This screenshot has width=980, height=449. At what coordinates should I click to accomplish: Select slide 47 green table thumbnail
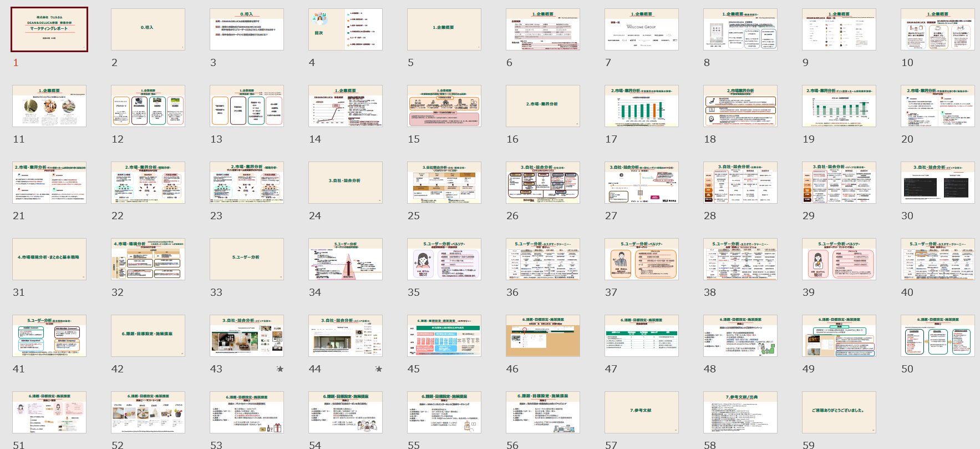coord(642,336)
